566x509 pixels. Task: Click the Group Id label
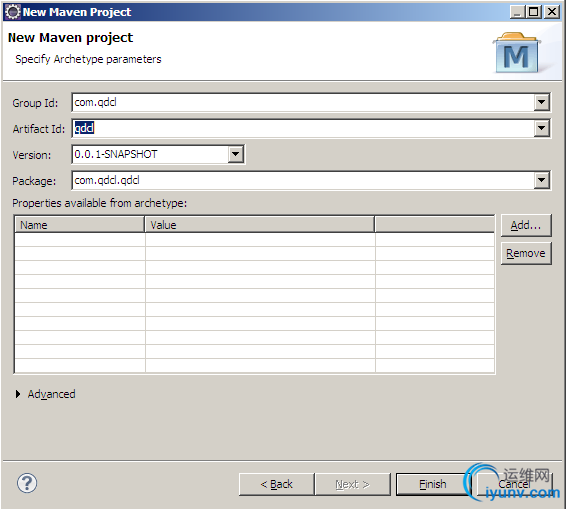pyautogui.click(x=35, y=103)
